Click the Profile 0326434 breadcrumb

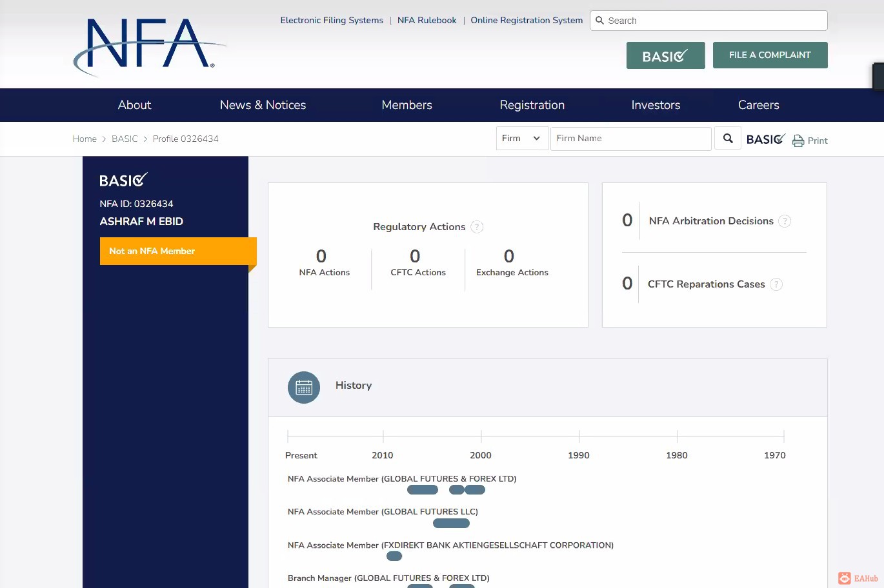click(186, 139)
